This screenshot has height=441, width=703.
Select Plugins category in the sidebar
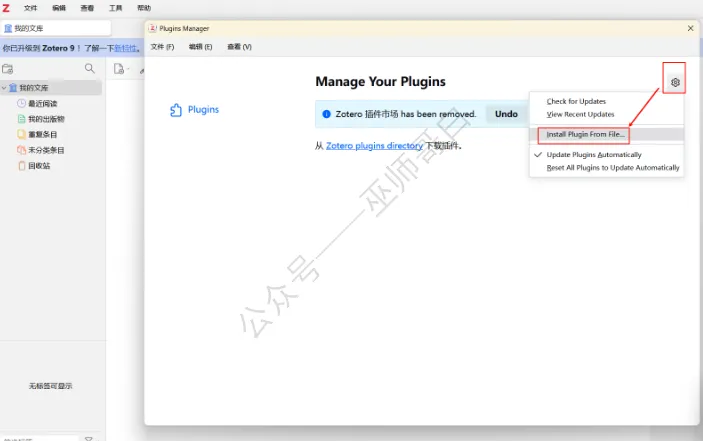pos(195,110)
